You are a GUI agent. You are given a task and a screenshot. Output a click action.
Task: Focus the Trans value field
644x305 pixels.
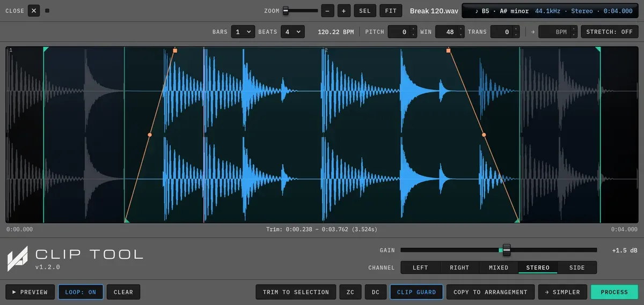click(x=501, y=32)
